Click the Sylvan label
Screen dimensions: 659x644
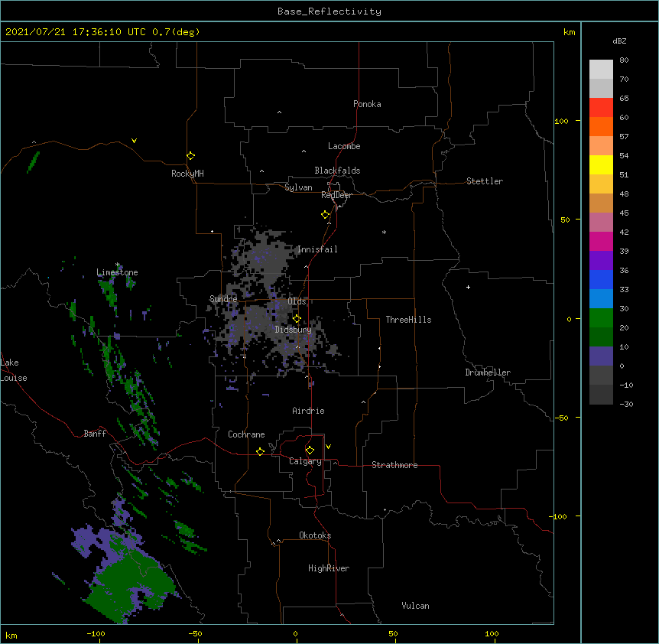[x=298, y=187]
